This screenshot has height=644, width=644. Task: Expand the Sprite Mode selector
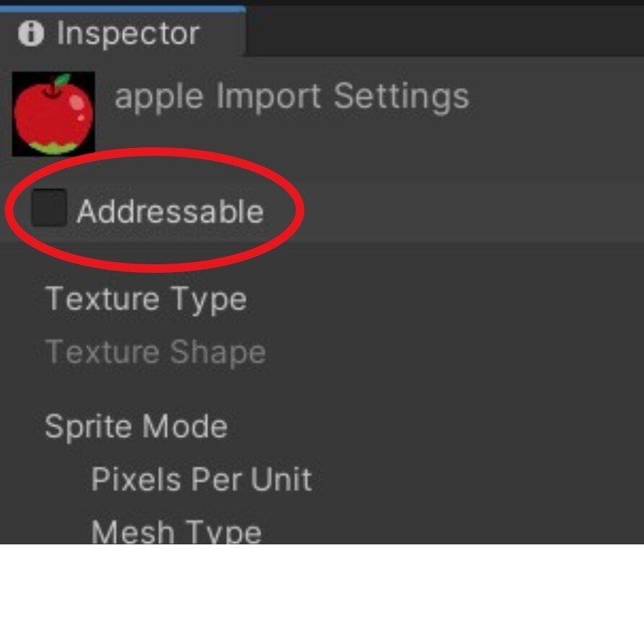[136, 426]
